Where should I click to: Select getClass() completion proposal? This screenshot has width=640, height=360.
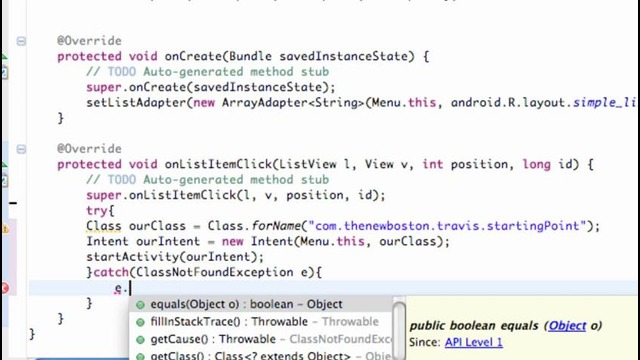click(261, 355)
